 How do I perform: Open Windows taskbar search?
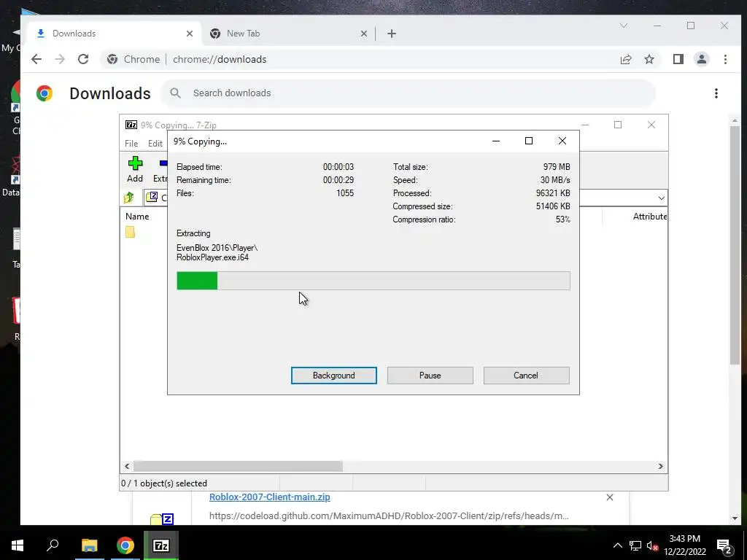coord(53,545)
